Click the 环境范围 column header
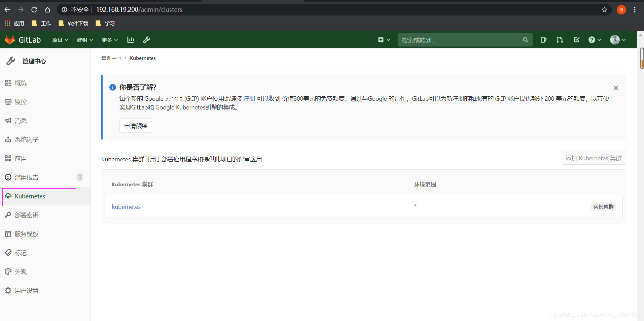 pos(425,184)
